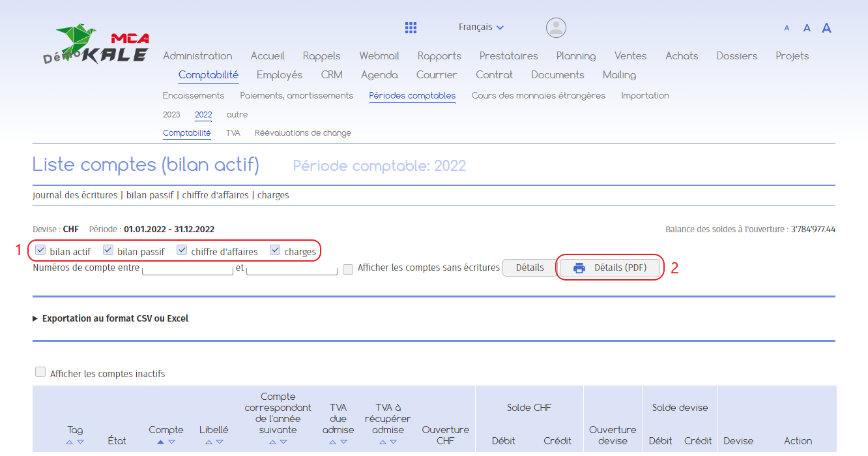Sort Compte column ascending arrow

point(160,442)
